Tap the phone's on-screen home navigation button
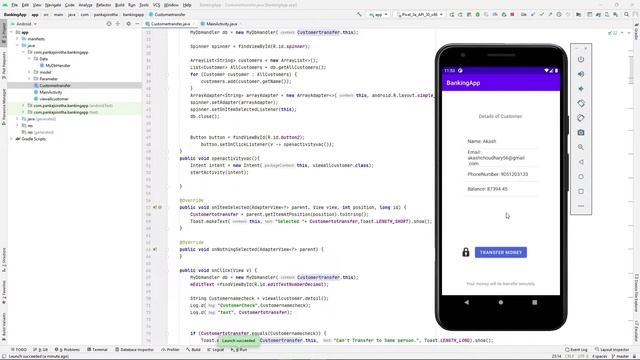The image size is (640, 360). coord(501,302)
